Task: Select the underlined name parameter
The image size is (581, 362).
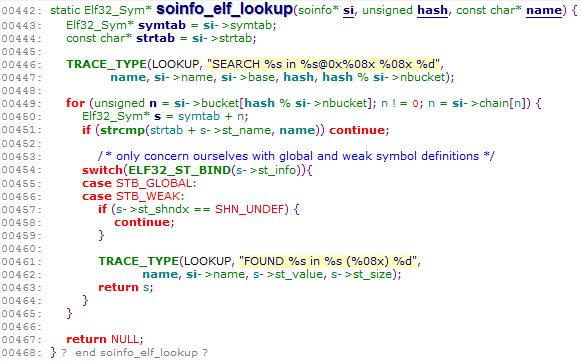Action: point(544,10)
